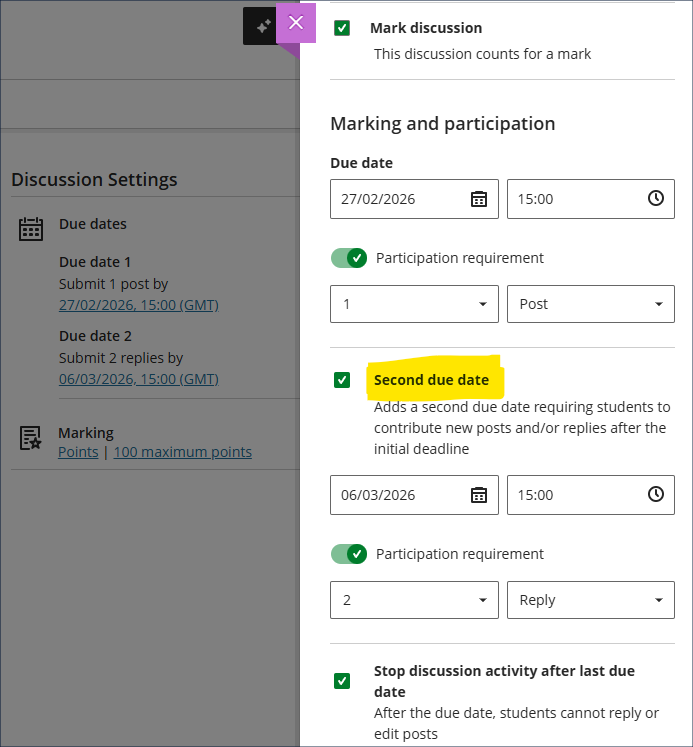Image resolution: width=693 pixels, height=747 pixels.
Task: Open clock time picker for first due time
Action: (655, 199)
